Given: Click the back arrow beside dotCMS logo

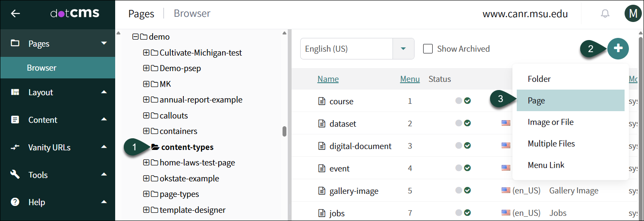Looking at the screenshot, I should (x=16, y=13).
